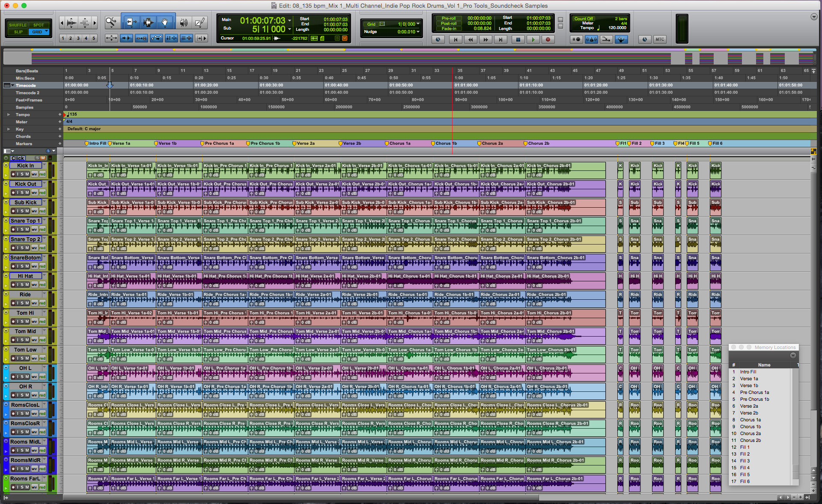Image resolution: width=822 pixels, height=504 pixels.
Task: Select zoom preset 3
Action: 78,38
